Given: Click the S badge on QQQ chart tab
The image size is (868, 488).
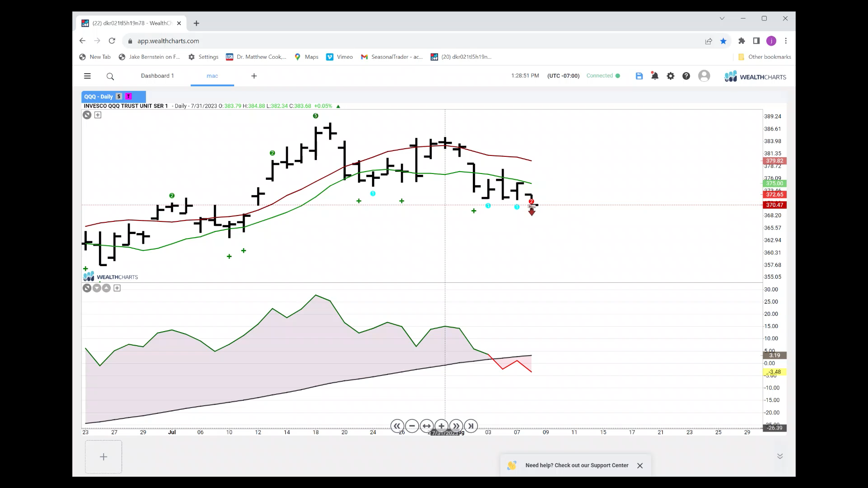Looking at the screenshot, I should click(119, 96).
